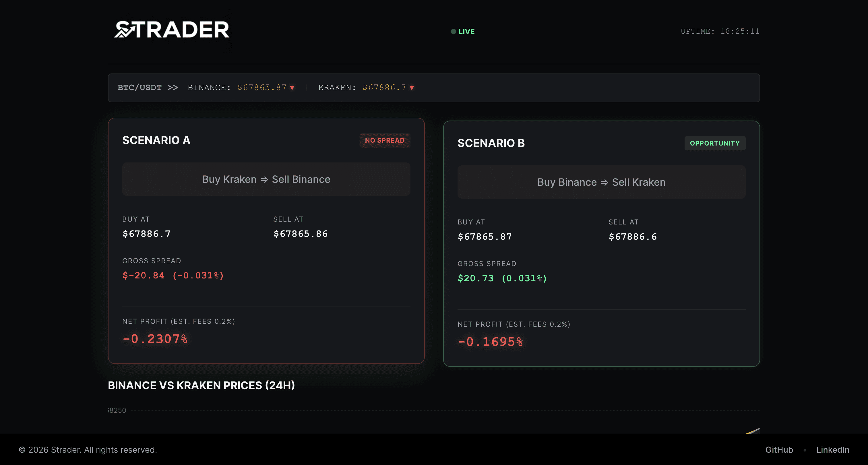This screenshot has width=868, height=465.
Task: Click the BTC/USDT pair label
Action: click(x=139, y=88)
